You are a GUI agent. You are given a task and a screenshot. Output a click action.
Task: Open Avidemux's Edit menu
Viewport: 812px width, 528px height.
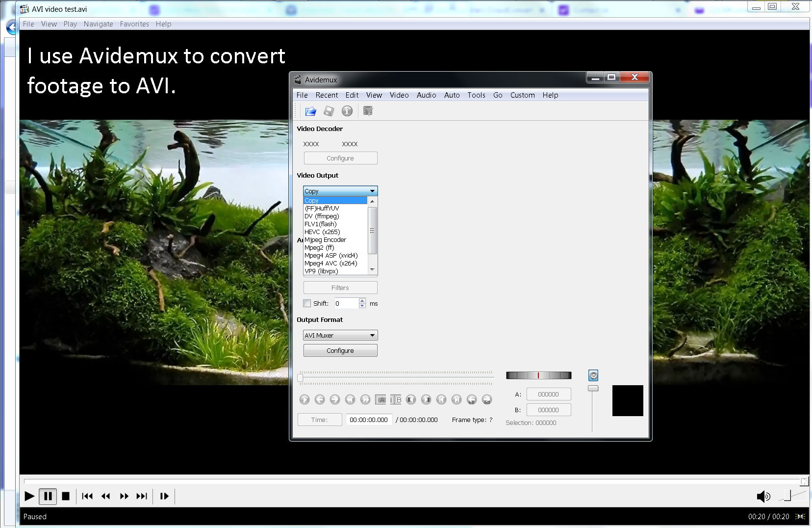click(352, 95)
